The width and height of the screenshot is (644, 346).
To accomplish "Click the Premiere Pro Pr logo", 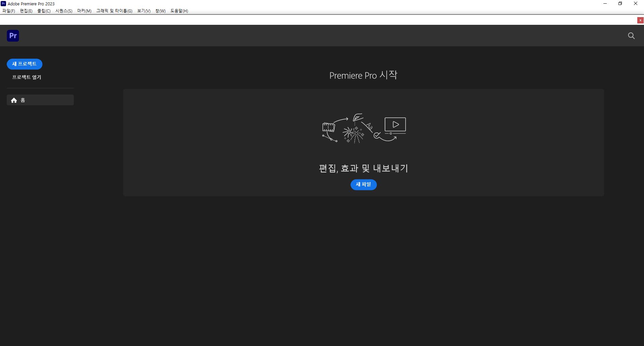I will (x=13, y=36).
